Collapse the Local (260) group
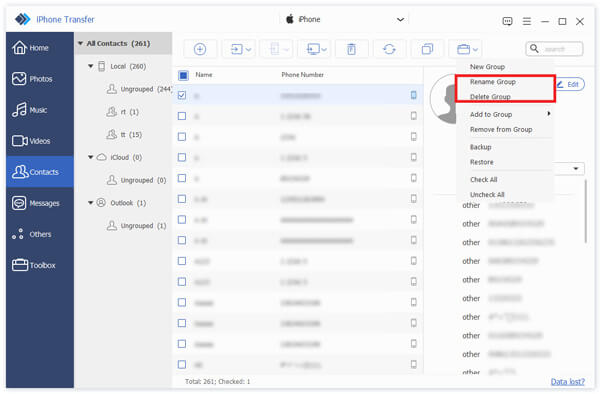600x394 pixels. click(91, 66)
